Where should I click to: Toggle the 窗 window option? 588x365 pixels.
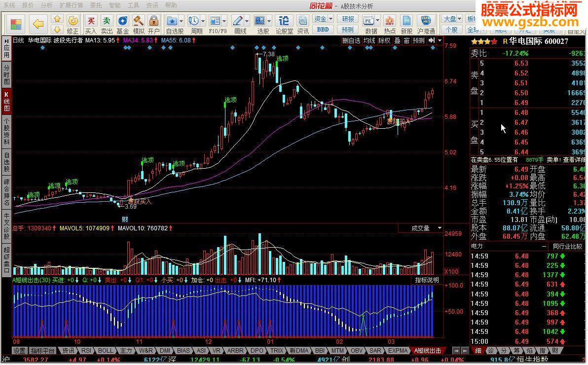coord(406,40)
